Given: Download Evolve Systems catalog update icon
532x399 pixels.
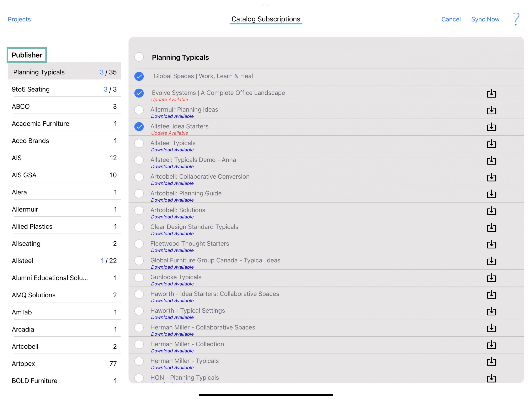Looking at the screenshot, I should [x=491, y=93].
